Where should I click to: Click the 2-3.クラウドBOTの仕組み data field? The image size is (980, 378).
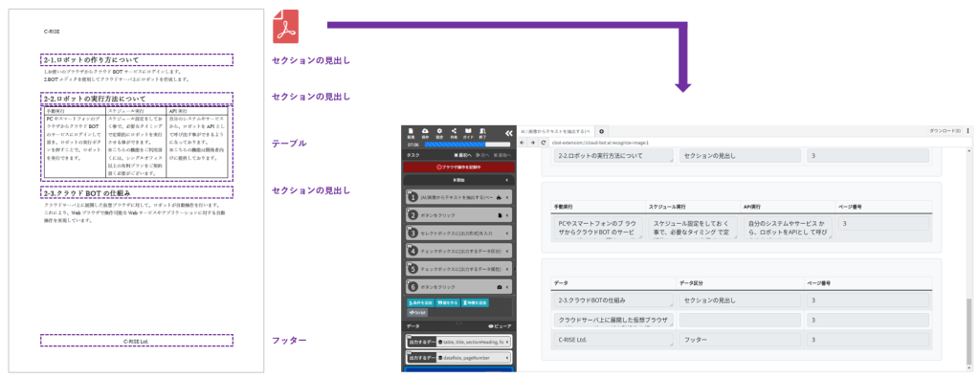point(614,300)
